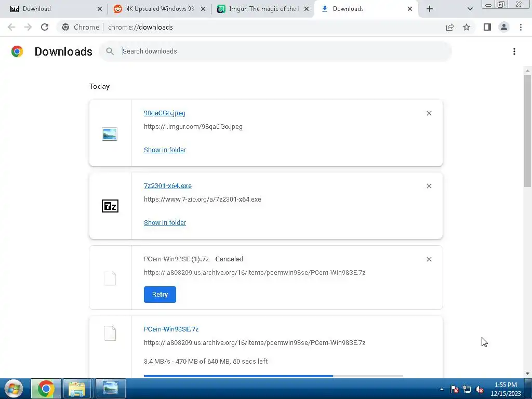The width and height of the screenshot is (532, 399).
Task: Close the 7-Zip Download tab
Action: coord(99,9)
